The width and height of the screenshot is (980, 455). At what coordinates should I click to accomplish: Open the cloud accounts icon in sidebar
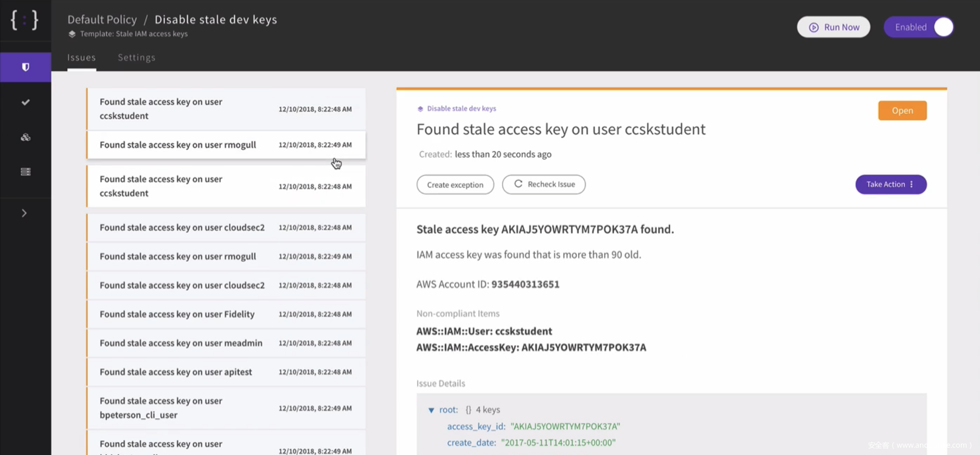25,137
